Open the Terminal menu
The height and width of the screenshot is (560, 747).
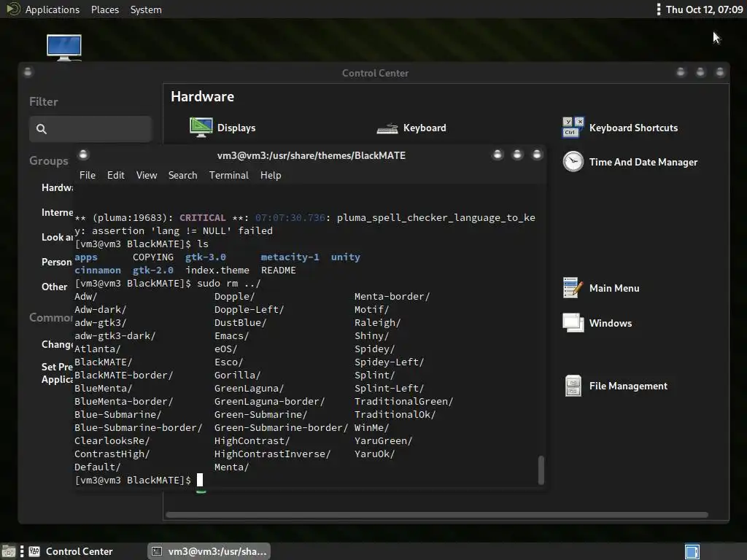228,175
